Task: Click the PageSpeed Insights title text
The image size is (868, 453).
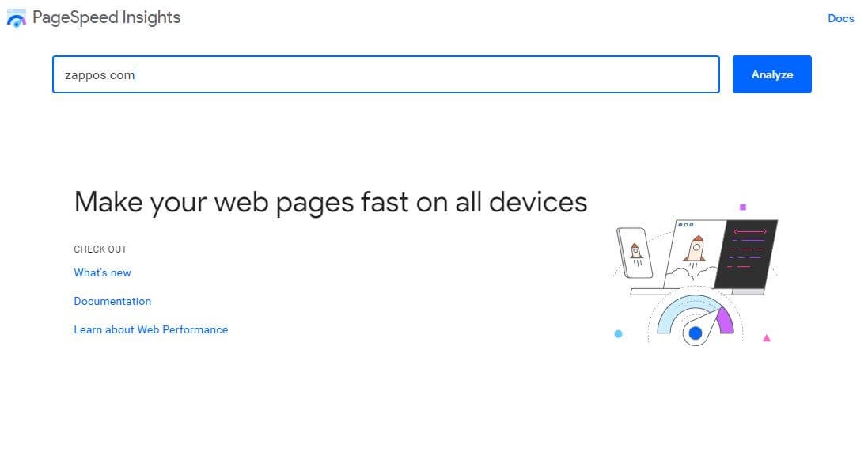Action: tap(106, 17)
